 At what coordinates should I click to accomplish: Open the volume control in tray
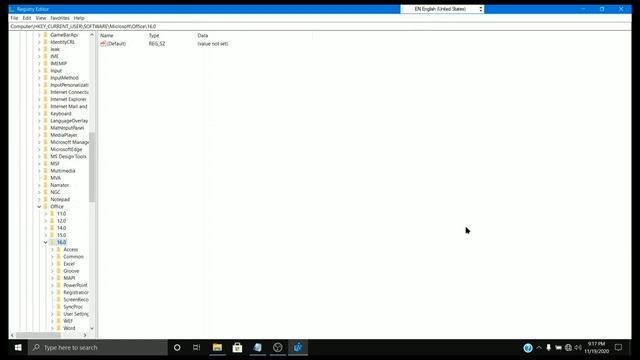point(578,348)
